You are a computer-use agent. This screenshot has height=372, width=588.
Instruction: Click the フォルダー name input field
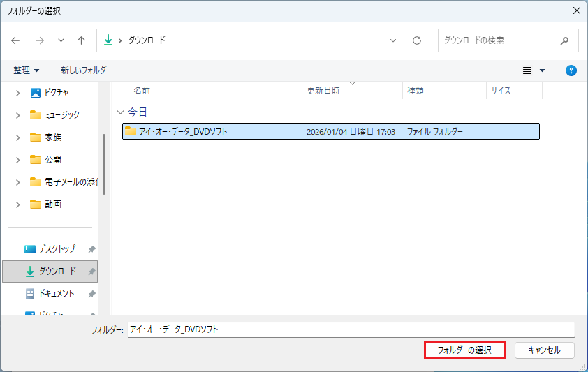(x=351, y=329)
